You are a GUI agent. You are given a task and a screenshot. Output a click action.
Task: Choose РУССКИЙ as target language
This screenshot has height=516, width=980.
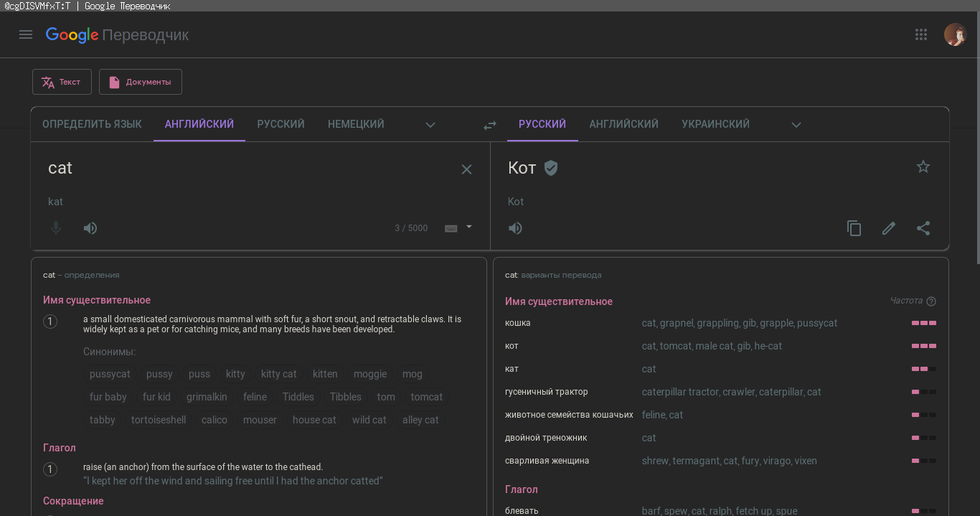point(542,124)
